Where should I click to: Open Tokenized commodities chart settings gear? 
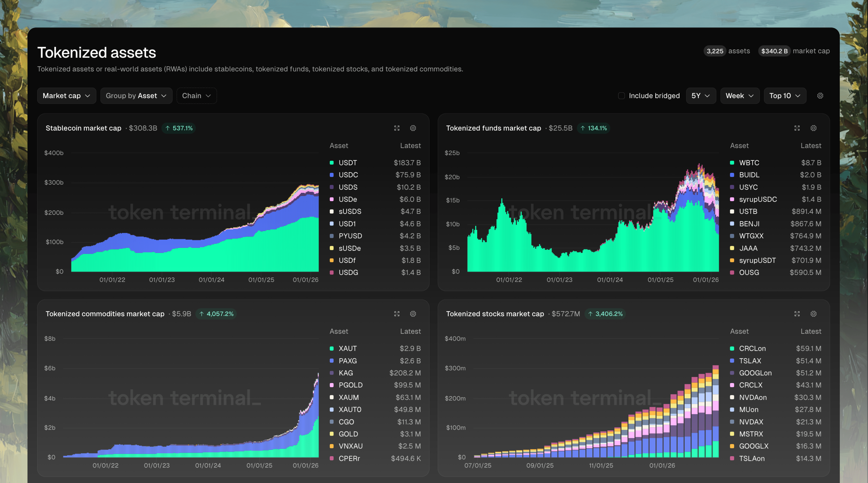413,314
